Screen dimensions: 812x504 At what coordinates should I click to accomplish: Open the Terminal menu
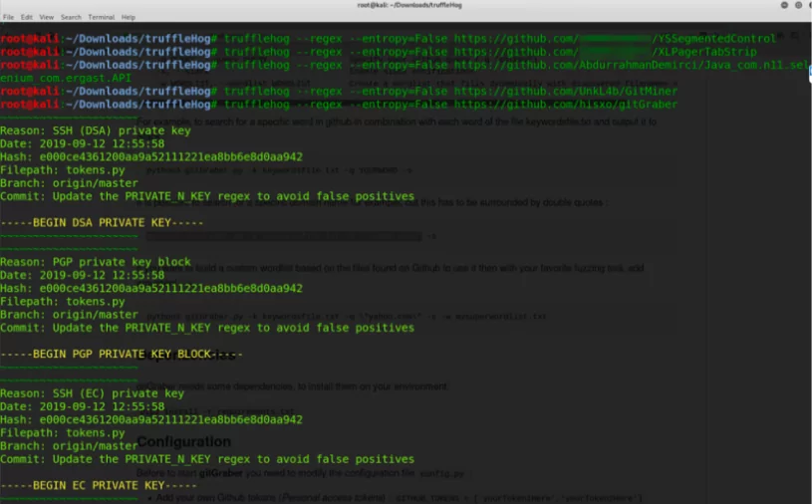(x=101, y=17)
